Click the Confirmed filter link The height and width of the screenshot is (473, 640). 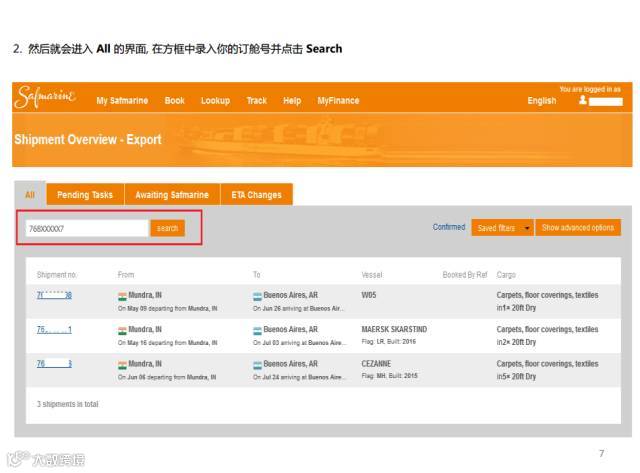click(449, 227)
